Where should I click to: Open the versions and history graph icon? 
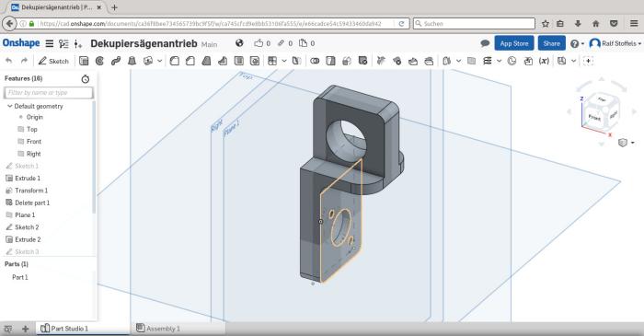(63, 43)
